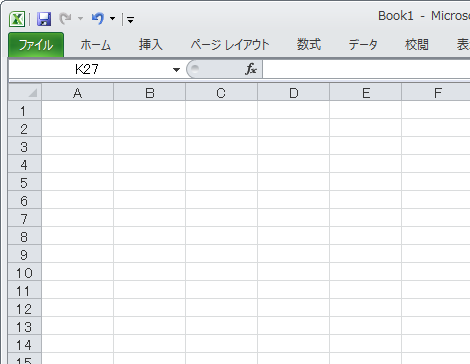Open the undo history dropdown arrow

pyautogui.click(x=113, y=19)
